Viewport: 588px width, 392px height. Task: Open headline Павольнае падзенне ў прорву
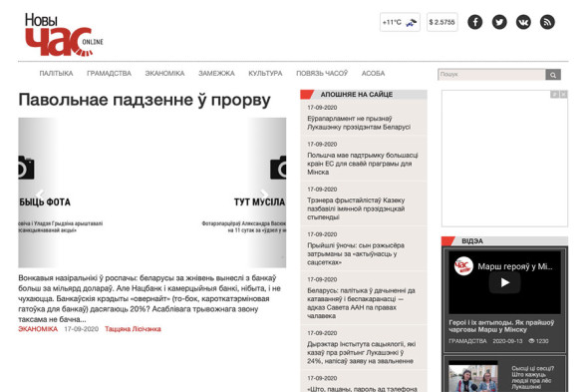coord(145,100)
